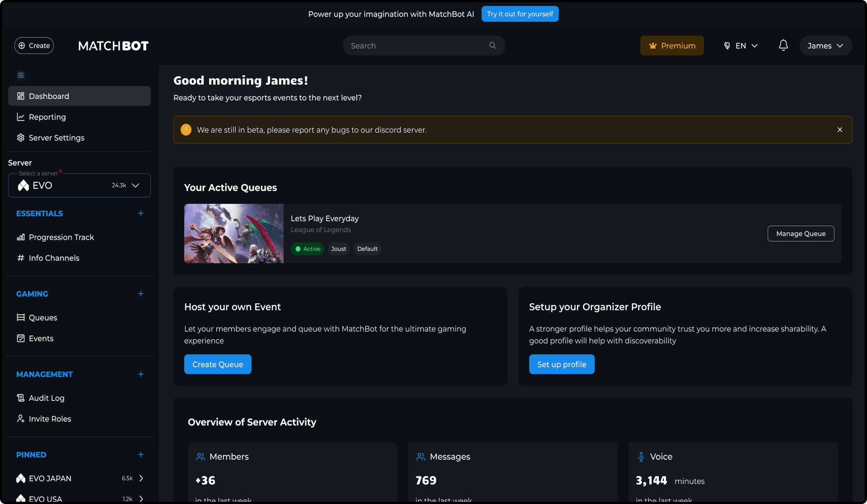867x504 pixels.
Task: Open the Queues page
Action: tap(43, 318)
